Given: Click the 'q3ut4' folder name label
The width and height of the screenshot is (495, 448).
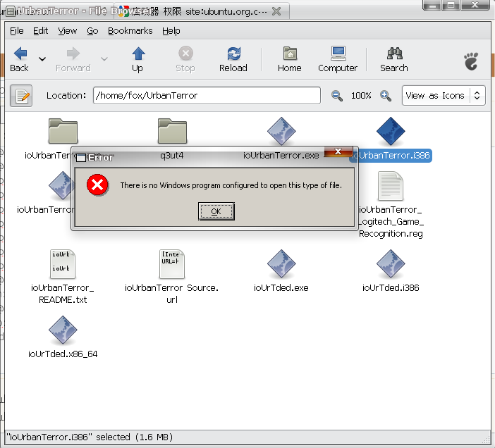Looking at the screenshot, I should tap(172, 156).
